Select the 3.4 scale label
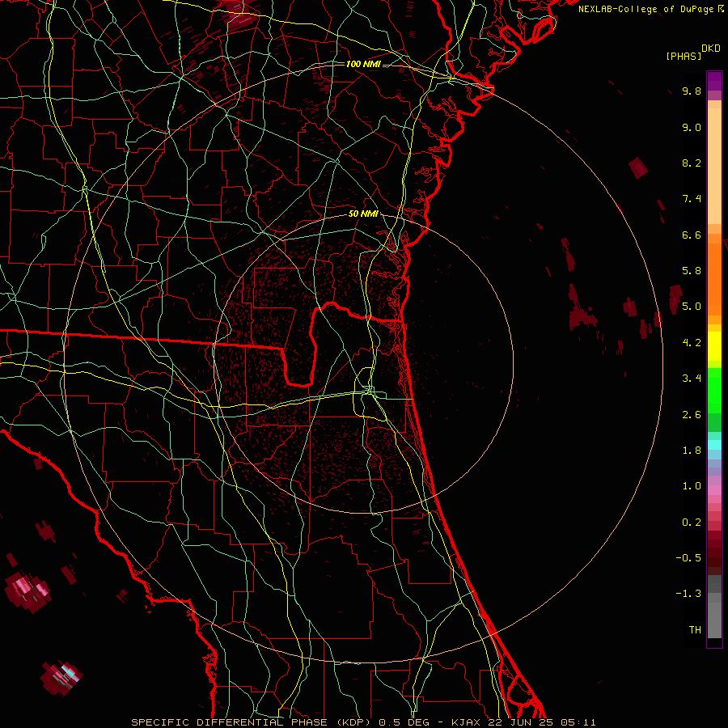Viewport: 728px width, 728px height. (692, 379)
